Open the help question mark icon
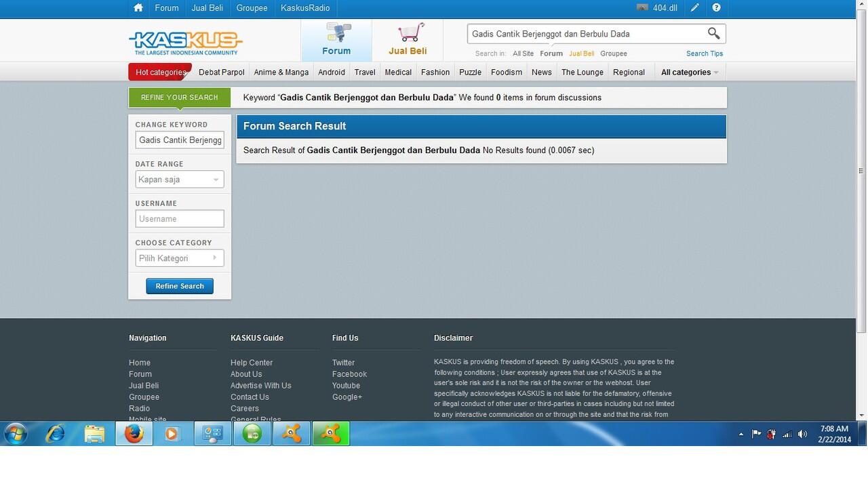Image resolution: width=868 pixels, height=488 pixels. click(x=716, y=8)
